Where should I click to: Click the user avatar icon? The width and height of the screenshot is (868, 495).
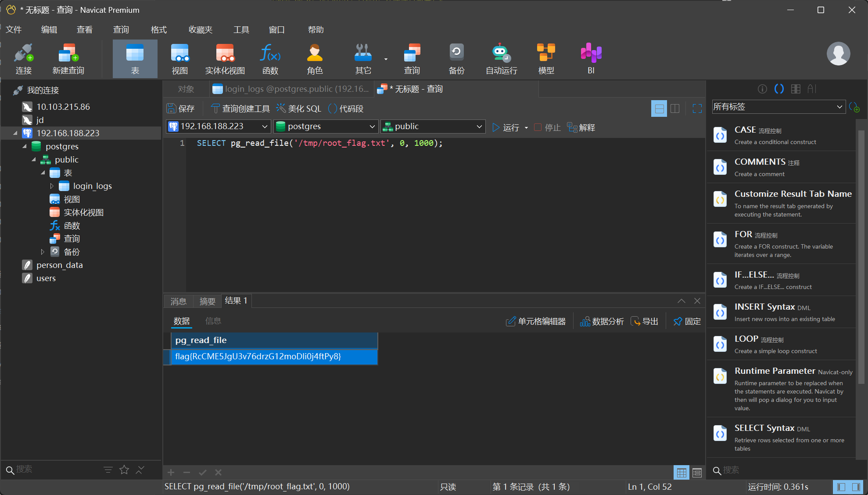click(x=838, y=54)
